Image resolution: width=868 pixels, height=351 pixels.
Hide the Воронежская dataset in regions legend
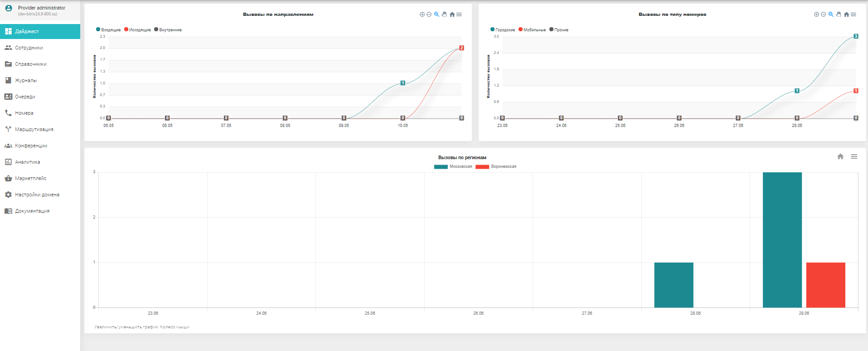tap(496, 166)
